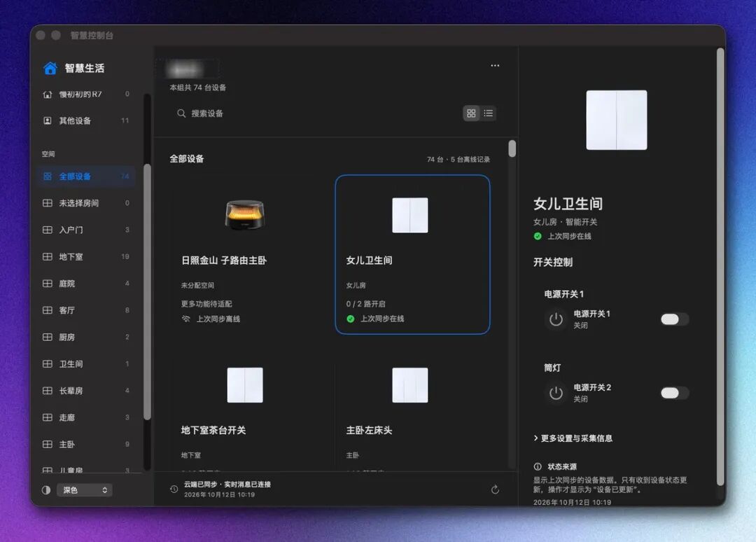Open the 主卧 room
Image resolution: width=756 pixels, height=542 pixels.
87,444
